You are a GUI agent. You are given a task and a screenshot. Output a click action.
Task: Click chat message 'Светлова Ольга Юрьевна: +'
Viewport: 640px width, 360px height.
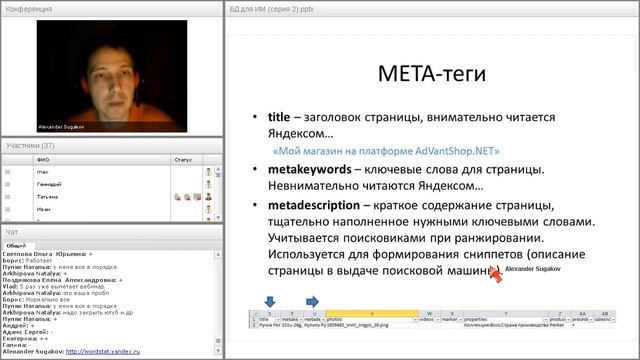pos(48,254)
